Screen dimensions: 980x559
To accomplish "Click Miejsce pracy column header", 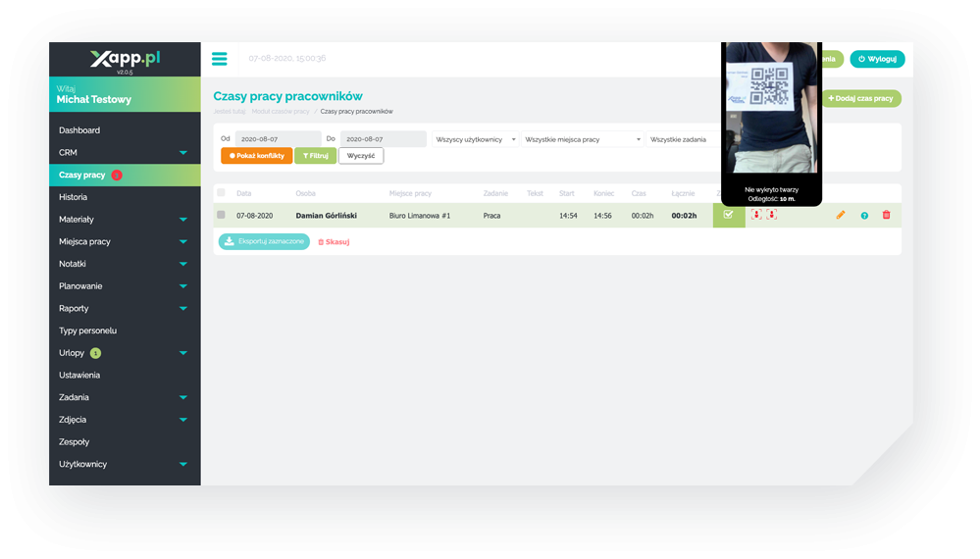I will point(410,193).
